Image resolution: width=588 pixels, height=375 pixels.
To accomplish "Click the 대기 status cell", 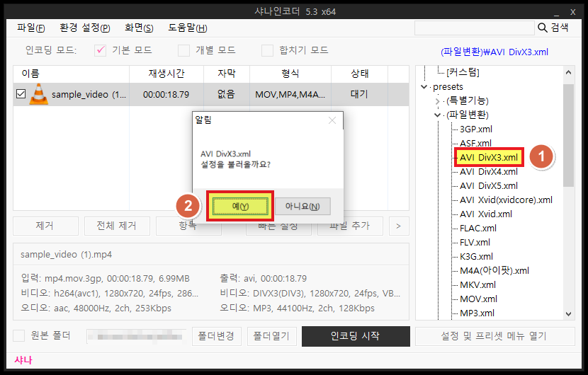I will 359,94.
